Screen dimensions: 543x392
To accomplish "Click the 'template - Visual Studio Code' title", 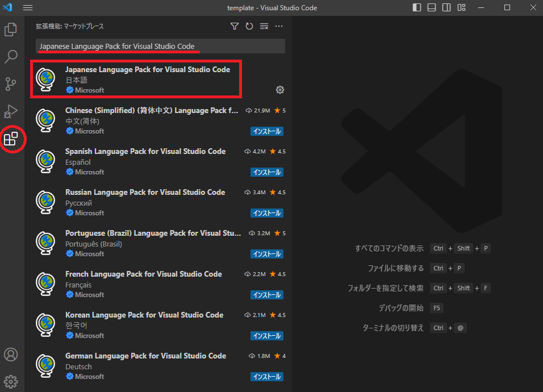I will pyautogui.click(x=272, y=7).
